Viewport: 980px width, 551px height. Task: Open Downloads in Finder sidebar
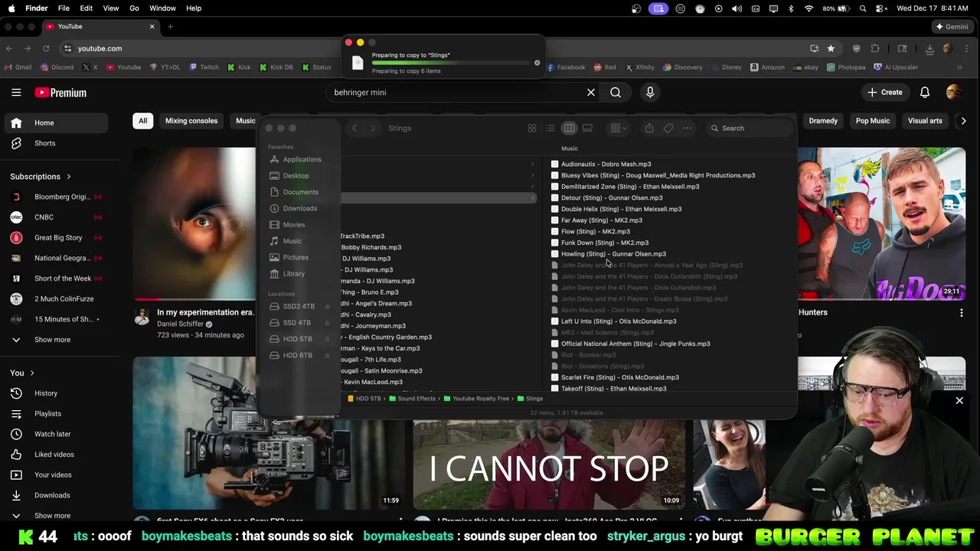(x=299, y=208)
